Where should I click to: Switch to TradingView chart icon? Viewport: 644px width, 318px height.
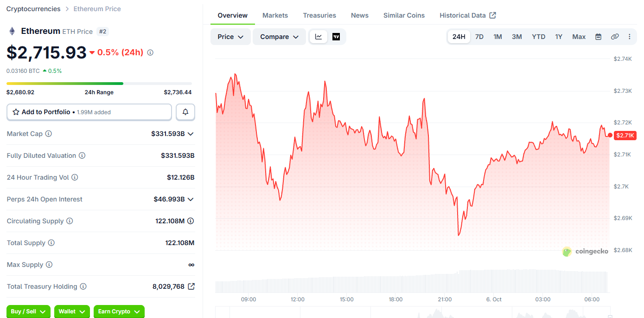tap(336, 37)
